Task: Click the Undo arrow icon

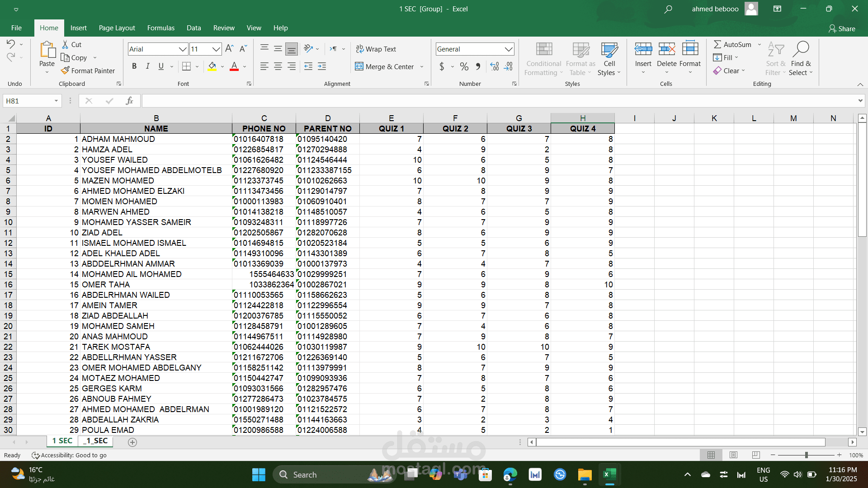Action: pos(11,44)
